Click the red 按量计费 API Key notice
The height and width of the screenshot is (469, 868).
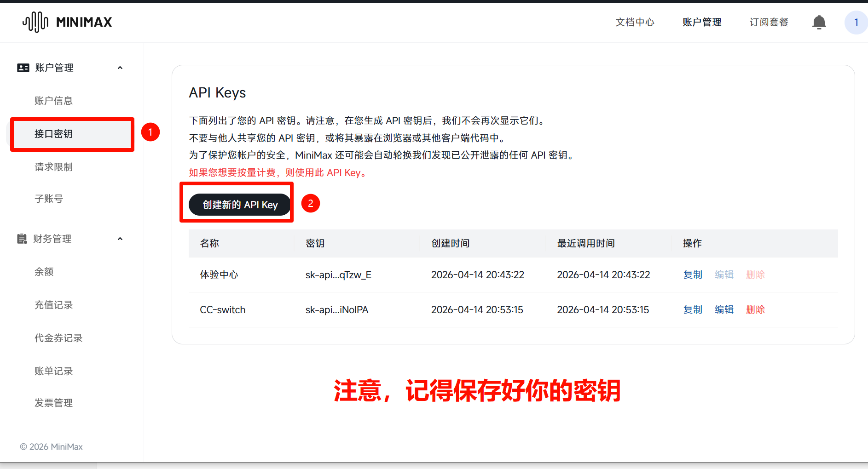click(278, 172)
